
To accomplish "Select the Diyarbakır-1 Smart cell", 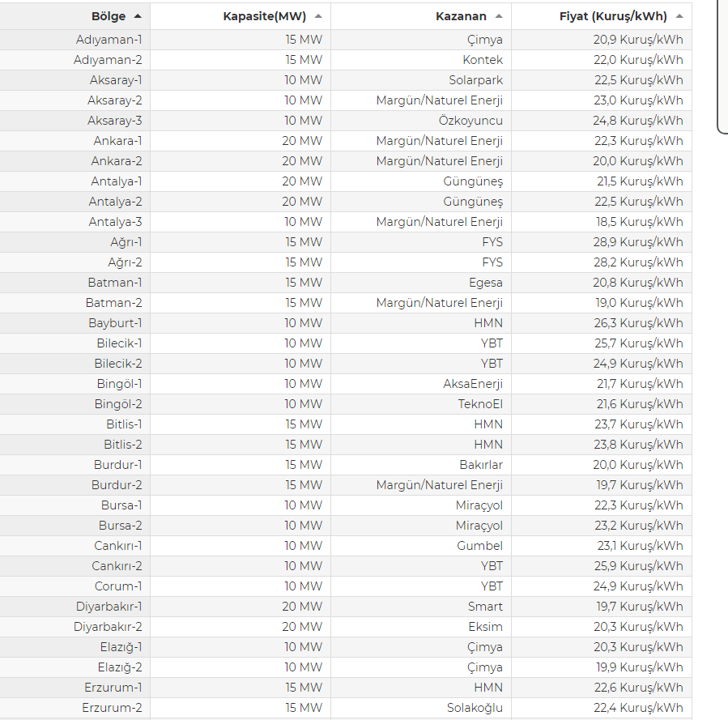I will (421, 607).
